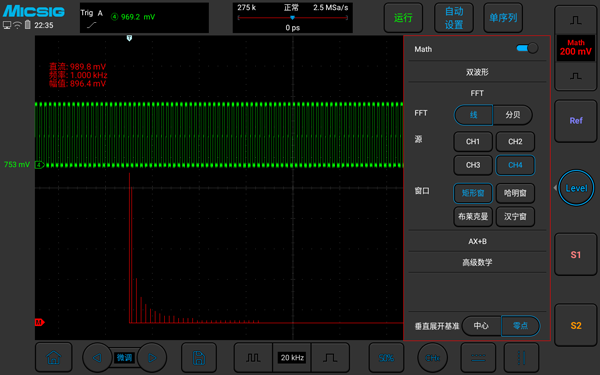Choose CH2 as FFT source
This screenshot has height=375, width=600.
tap(515, 142)
